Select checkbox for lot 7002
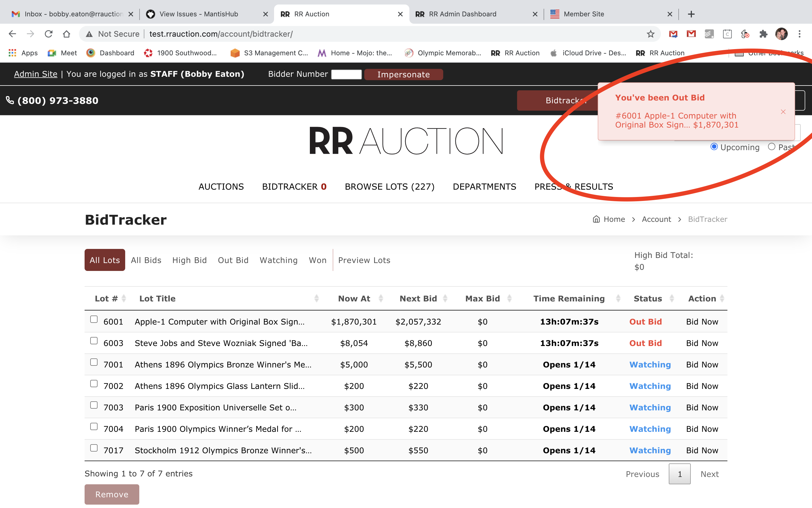Image resolution: width=812 pixels, height=508 pixels. pyautogui.click(x=94, y=384)
